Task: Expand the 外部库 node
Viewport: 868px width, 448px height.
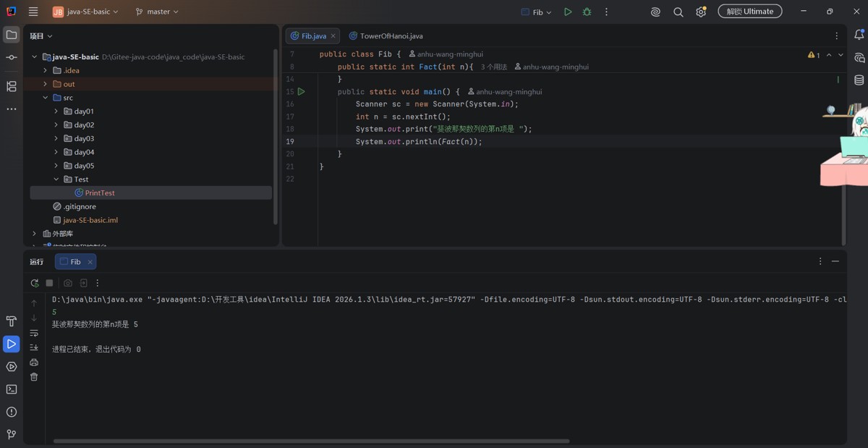Action: [34, 234]
